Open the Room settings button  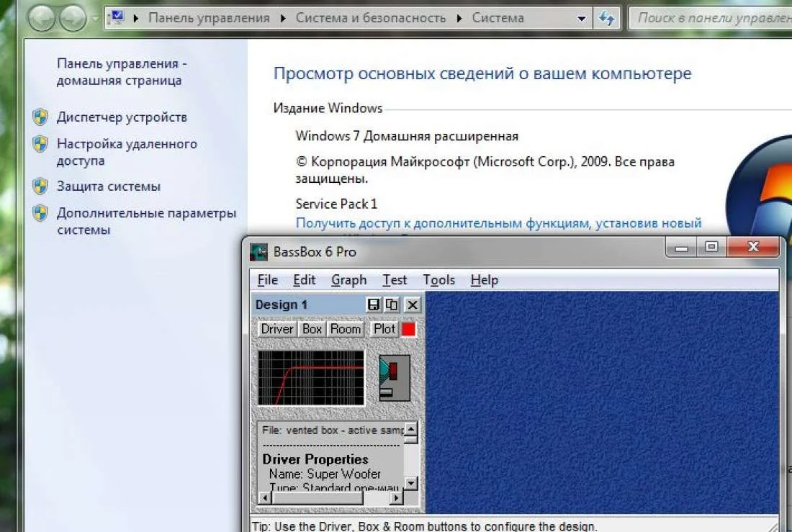tap(346, 330)
